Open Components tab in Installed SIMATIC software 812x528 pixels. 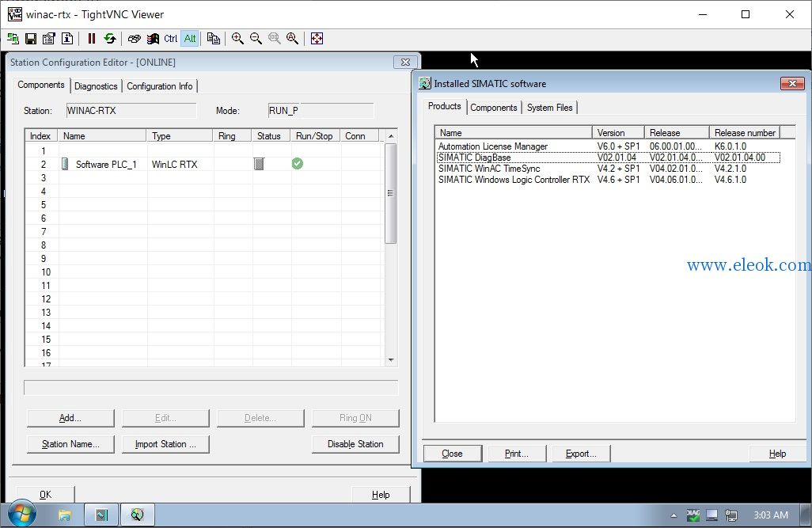coord(494,108)
